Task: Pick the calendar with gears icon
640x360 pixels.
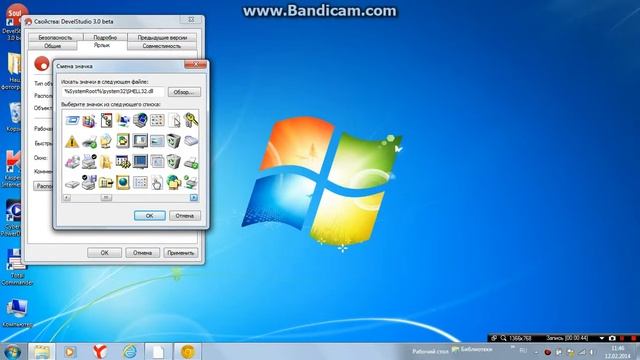Action: [122, 162]
